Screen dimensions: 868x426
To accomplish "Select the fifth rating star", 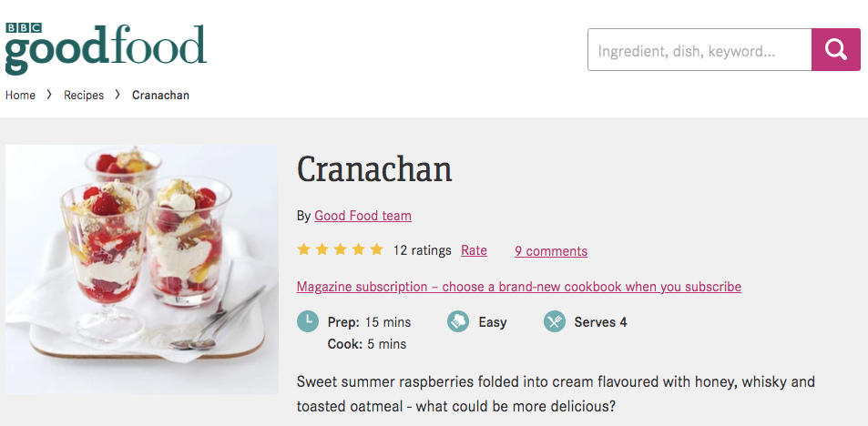I will (376, 249).
